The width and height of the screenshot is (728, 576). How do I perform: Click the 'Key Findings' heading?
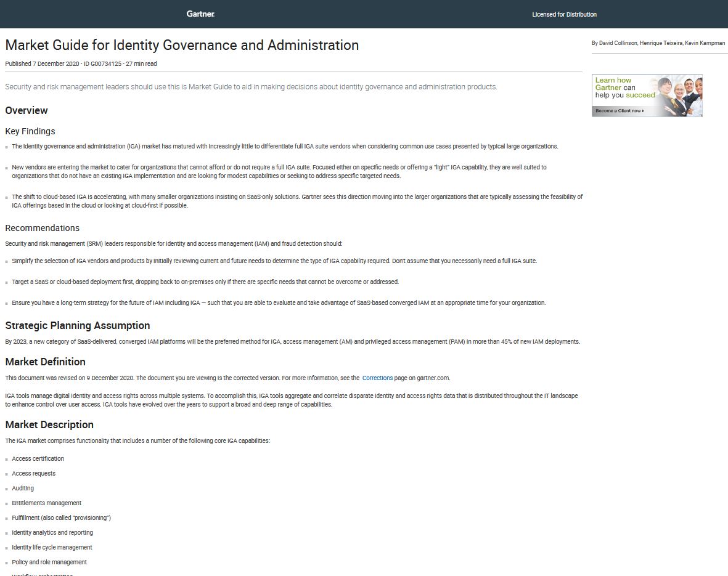(x=30, y=131)
